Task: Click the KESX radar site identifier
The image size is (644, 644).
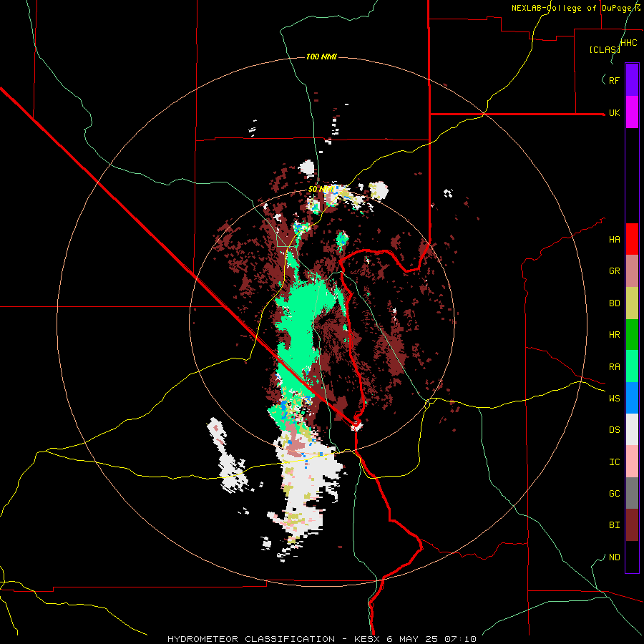Action: coord(368,639)
